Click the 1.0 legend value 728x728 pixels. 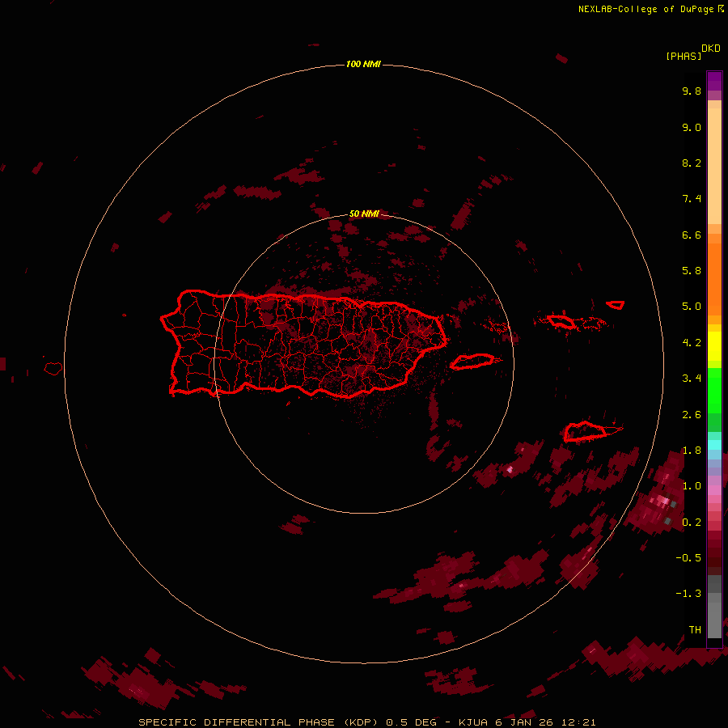coord(692,486)
